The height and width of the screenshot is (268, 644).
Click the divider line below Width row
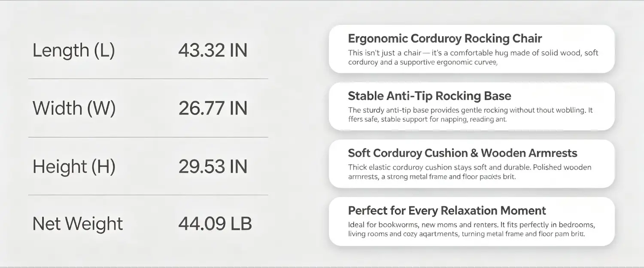tap(148, 137)
